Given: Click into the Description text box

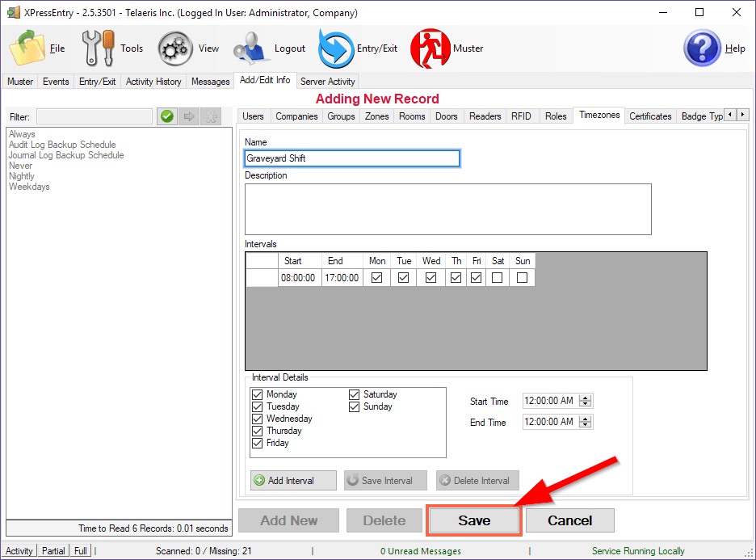Looking at the screenshot, I should click(447, 208).
